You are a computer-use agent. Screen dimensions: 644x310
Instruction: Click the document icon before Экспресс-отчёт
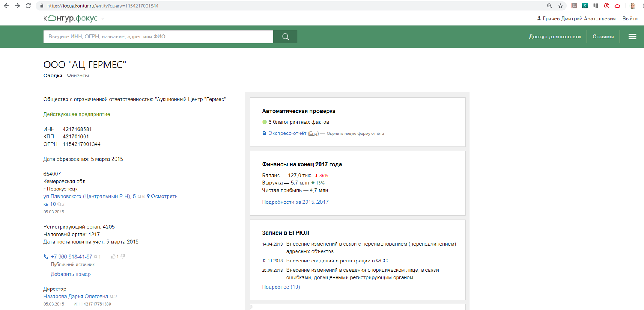[x=264, y=133]
